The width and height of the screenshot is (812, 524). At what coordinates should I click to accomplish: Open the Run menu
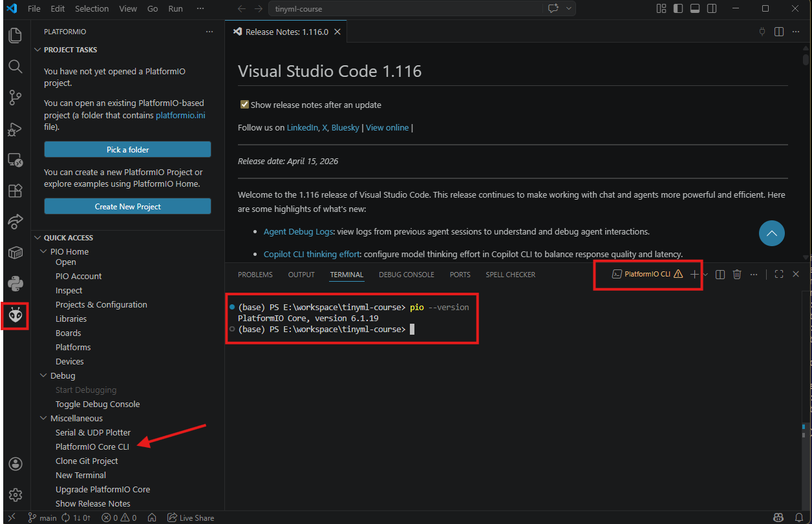click(x=175, y=8)
